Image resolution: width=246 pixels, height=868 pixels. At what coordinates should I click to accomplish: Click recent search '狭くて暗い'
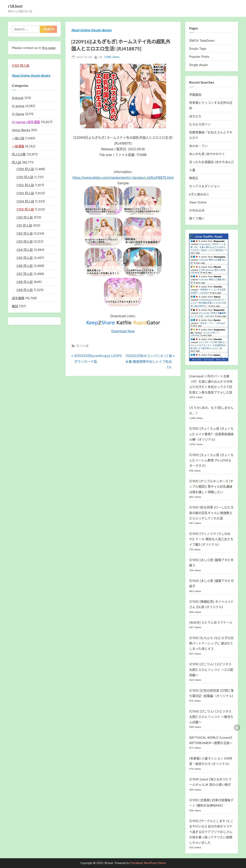click(x=197, y=218)
